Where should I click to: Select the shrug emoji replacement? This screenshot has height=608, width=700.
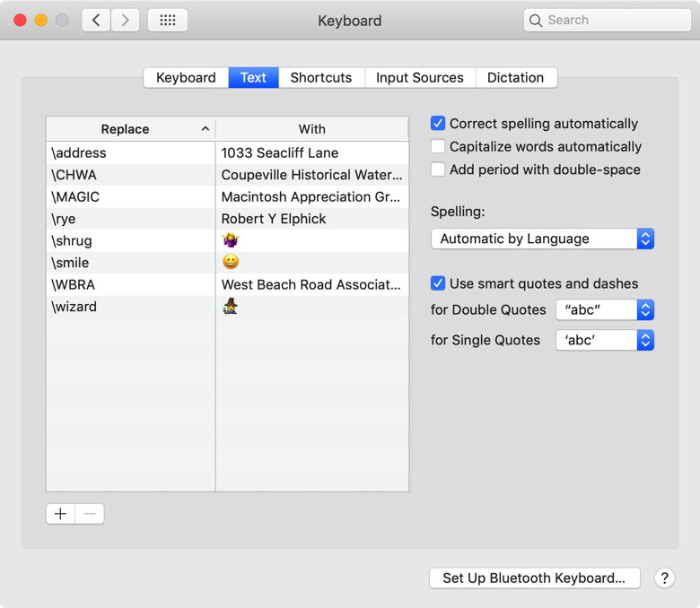pos(231,240)
